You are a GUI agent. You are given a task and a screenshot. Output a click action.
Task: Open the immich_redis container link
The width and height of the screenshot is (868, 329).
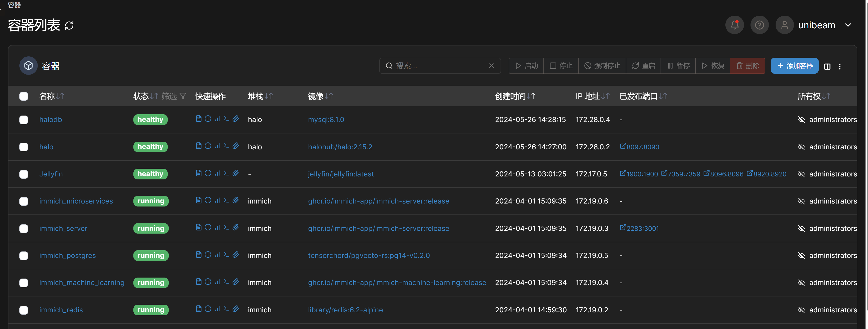pyautogui.click(x=61, y=310)
